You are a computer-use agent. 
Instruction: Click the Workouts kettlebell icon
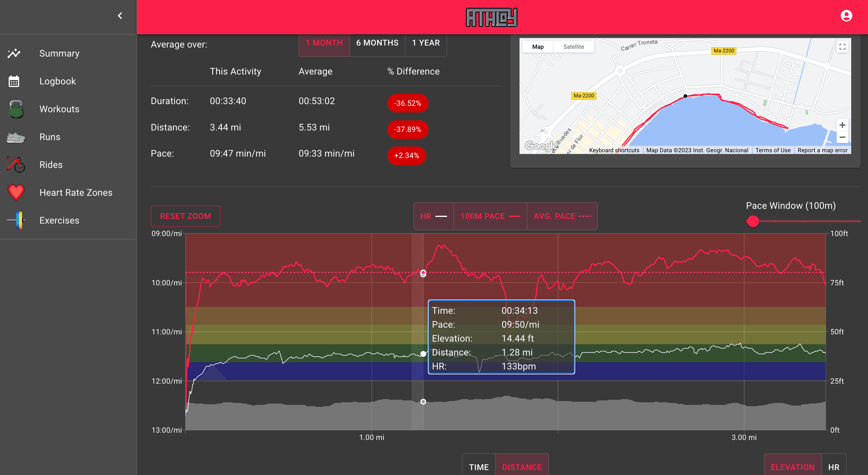[x=16, y=109]
